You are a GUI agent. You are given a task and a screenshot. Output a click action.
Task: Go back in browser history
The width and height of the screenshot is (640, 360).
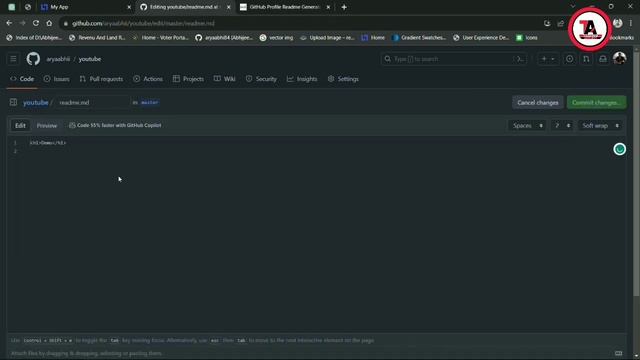9,23
